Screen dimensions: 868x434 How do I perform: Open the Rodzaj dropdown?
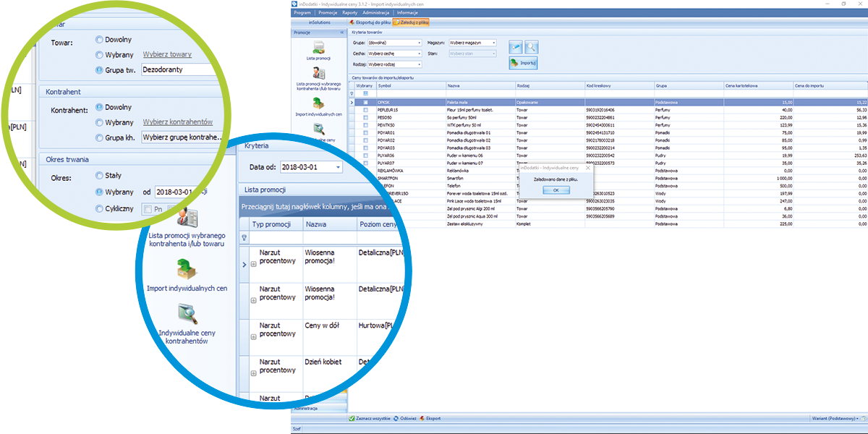click(420, 64)
